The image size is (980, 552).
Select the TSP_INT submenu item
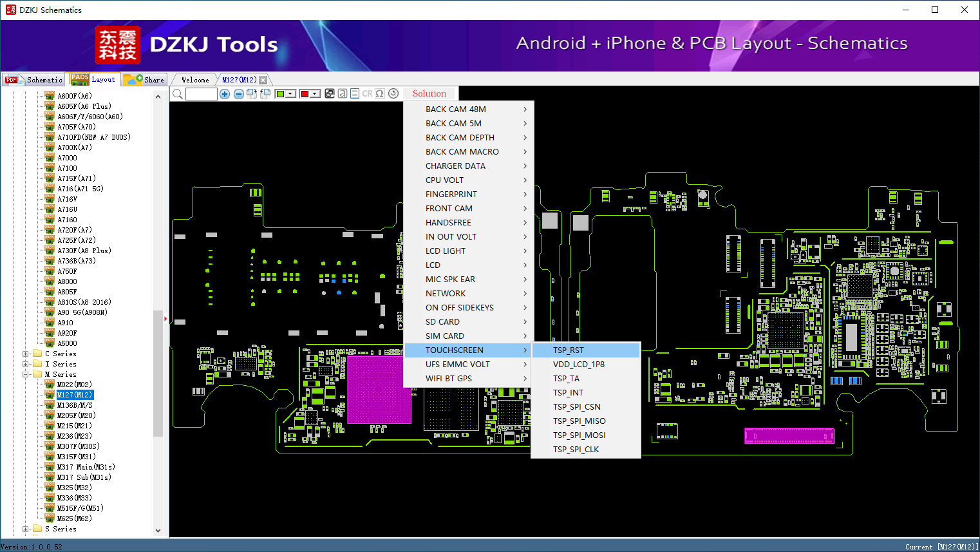586,393
